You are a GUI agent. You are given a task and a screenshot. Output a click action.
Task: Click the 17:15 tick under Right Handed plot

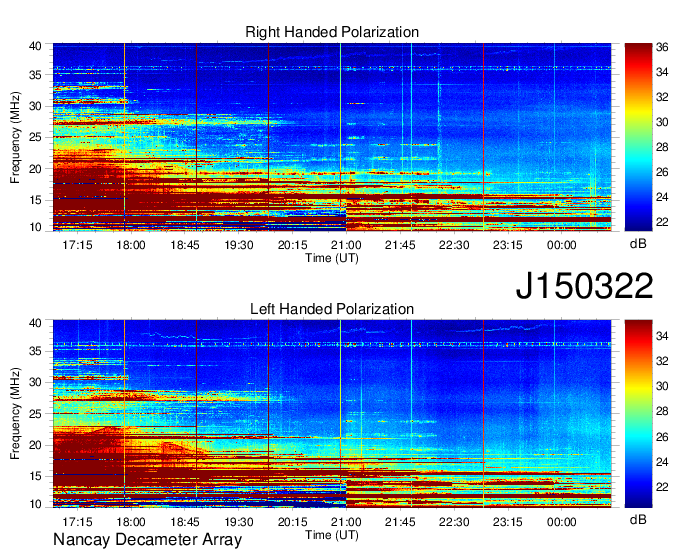click(77, 245)
